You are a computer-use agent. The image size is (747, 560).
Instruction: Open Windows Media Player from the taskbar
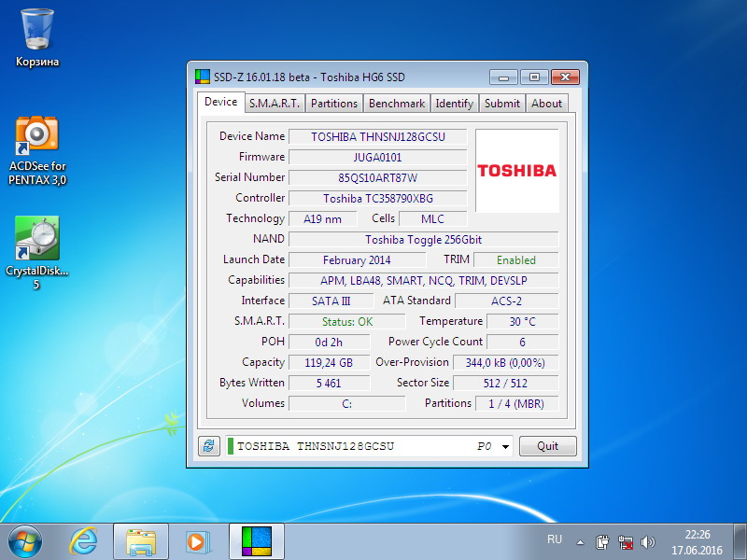click(x=196, y=542)
